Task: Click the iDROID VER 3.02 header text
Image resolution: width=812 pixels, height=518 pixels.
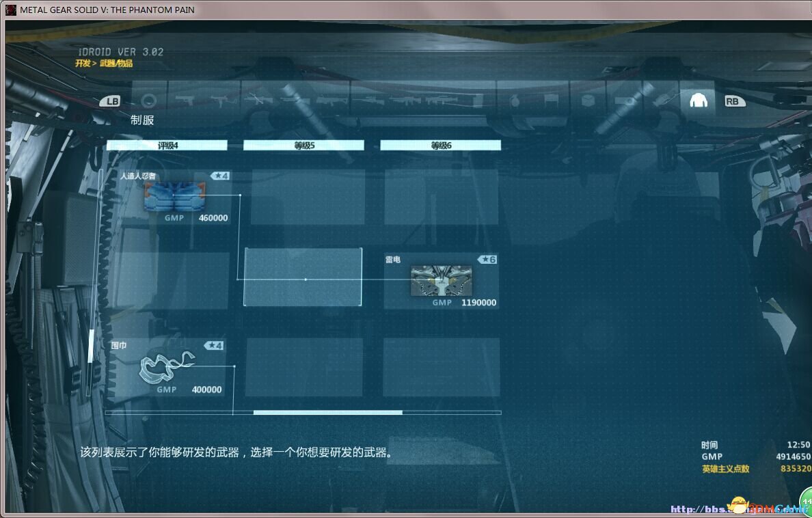Action: [x=121, y=52]
